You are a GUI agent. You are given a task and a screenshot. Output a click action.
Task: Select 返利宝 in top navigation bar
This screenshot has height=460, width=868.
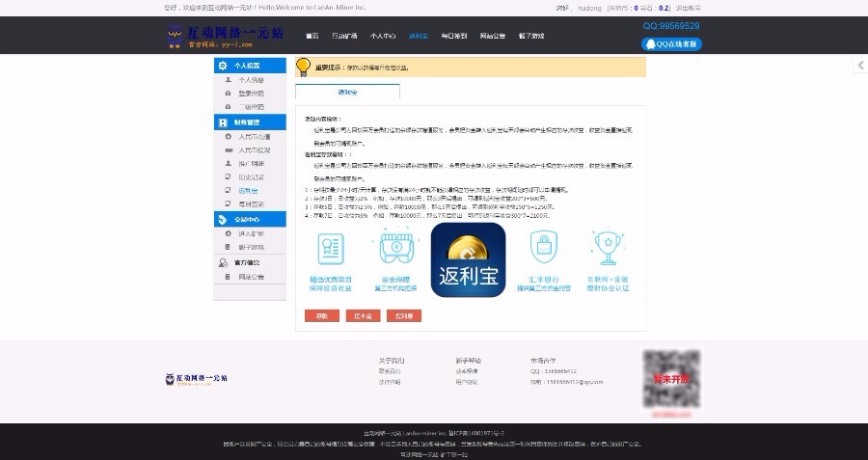[419, 36]
